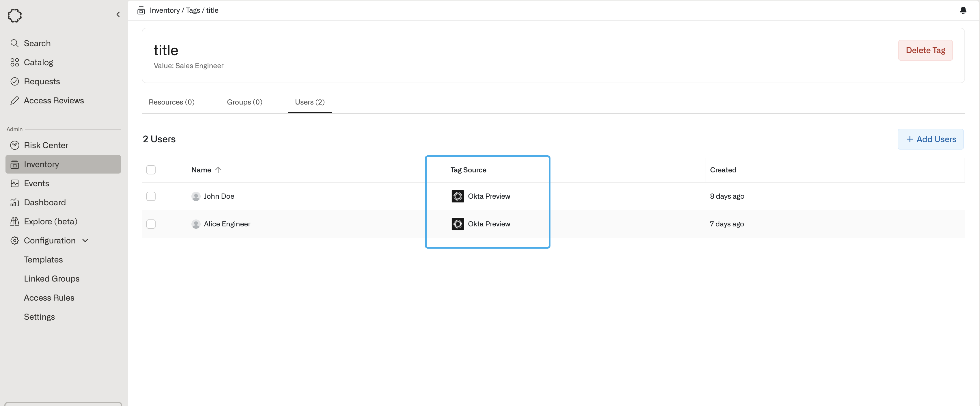Click the Dashboard chart icon

14,202
